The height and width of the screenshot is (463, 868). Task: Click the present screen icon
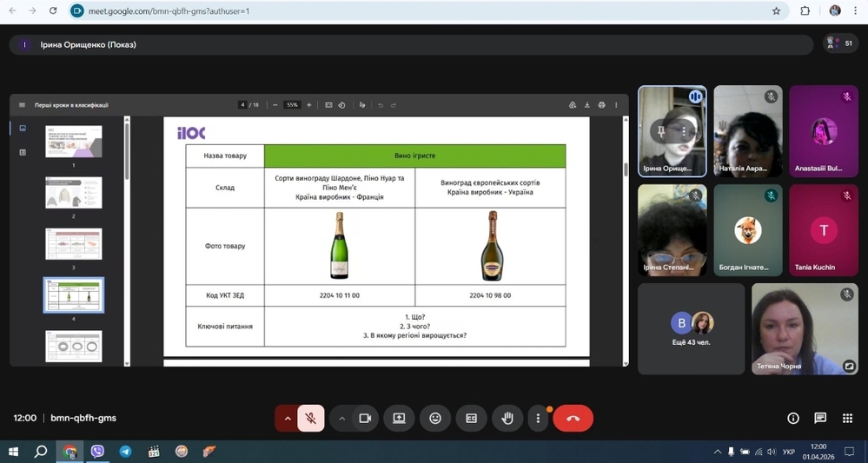tap(399, 419)
